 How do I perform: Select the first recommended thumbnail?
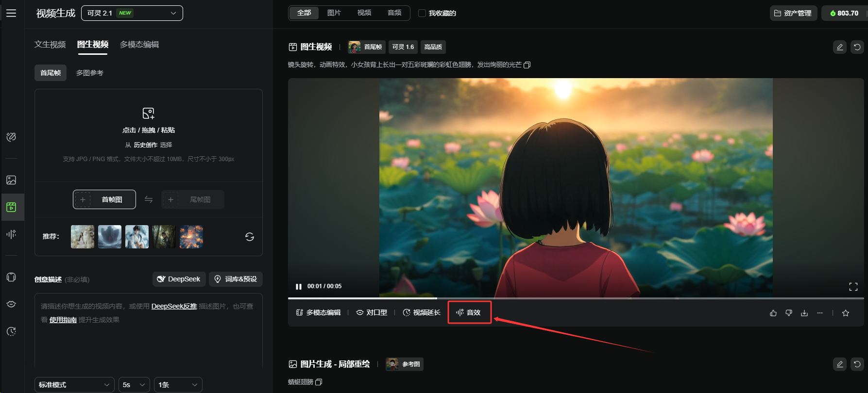pos(83,237)
